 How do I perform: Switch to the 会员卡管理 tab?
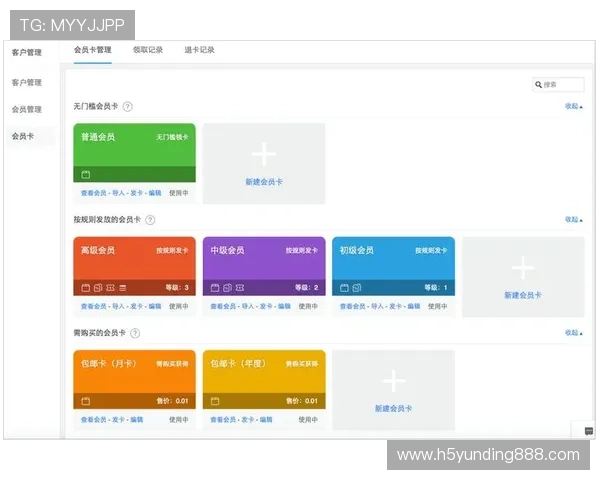(x=93, y=50)
